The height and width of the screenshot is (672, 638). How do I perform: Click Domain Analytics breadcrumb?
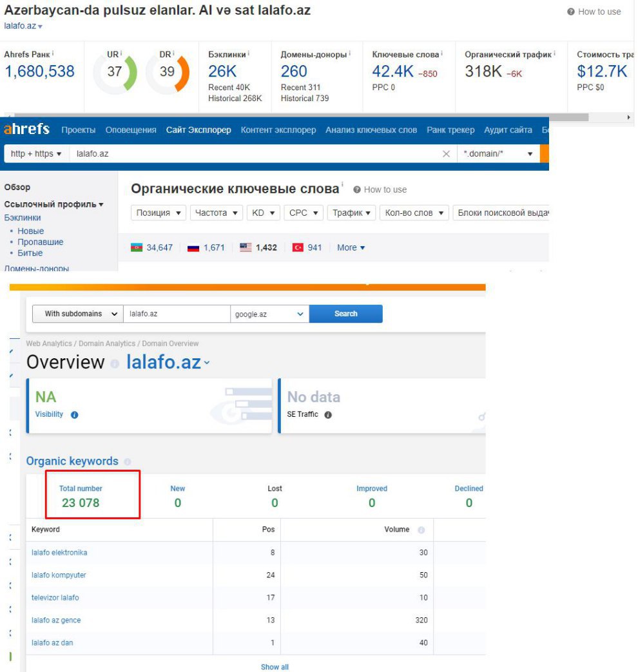coord(107,343)
